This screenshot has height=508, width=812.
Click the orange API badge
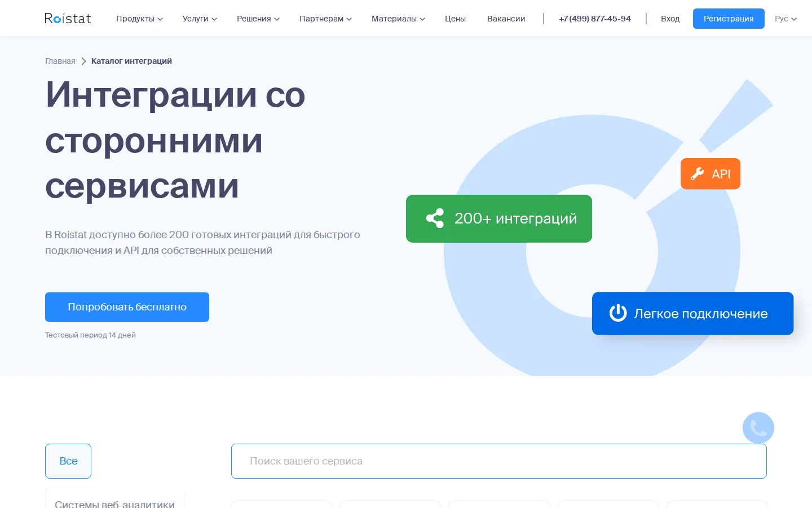click(710, 174)
